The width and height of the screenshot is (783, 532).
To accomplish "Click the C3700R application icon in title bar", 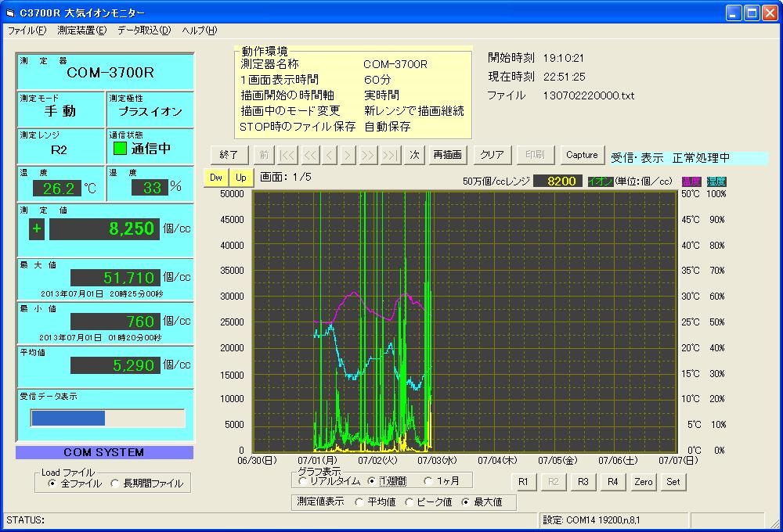I will [x=10, y=12].
